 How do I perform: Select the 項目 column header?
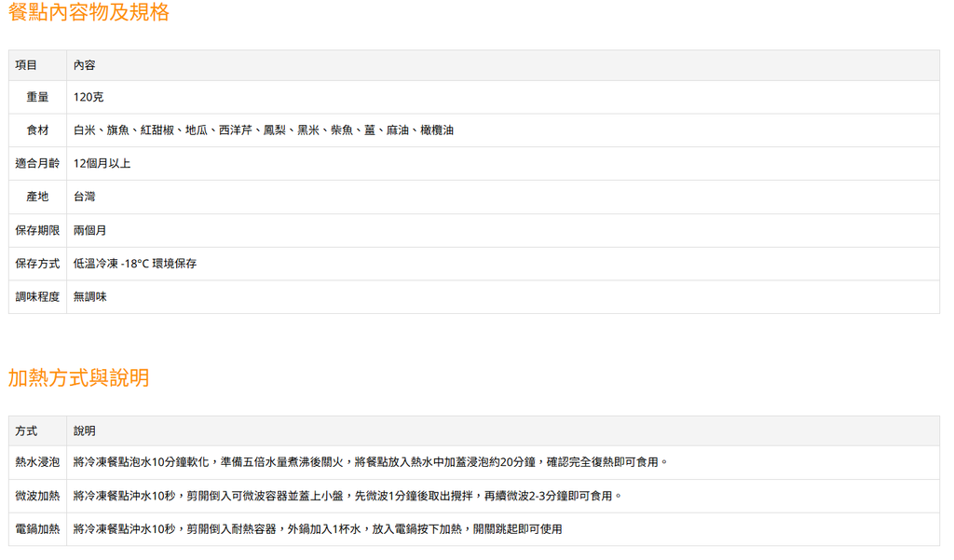[26, 65]
